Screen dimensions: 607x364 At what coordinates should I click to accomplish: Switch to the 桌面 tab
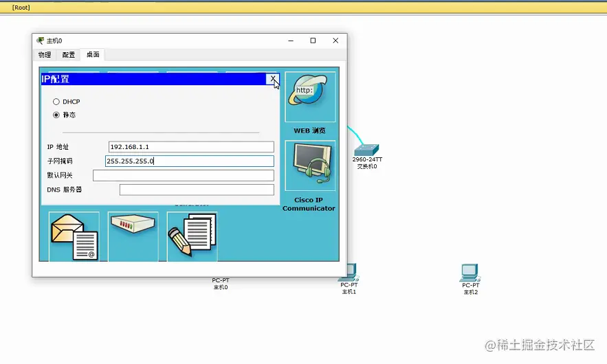[93, 54]
